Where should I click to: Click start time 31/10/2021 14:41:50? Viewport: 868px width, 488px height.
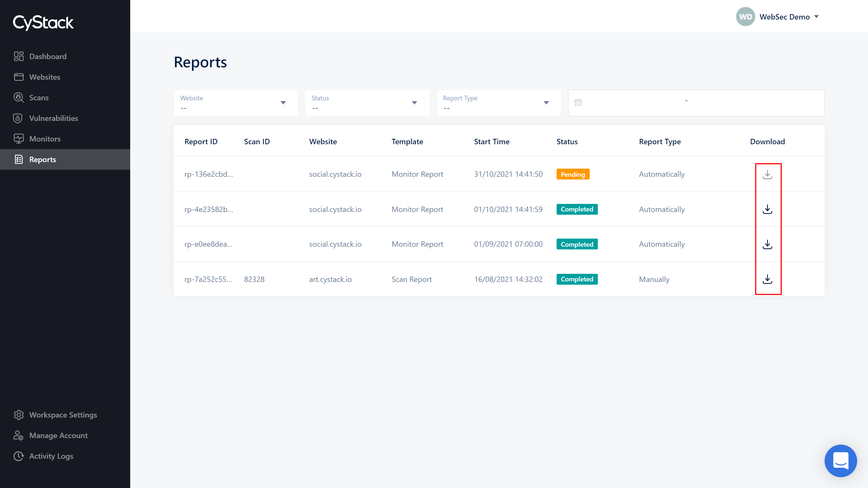pyautogui.click(x=508, y=174)
